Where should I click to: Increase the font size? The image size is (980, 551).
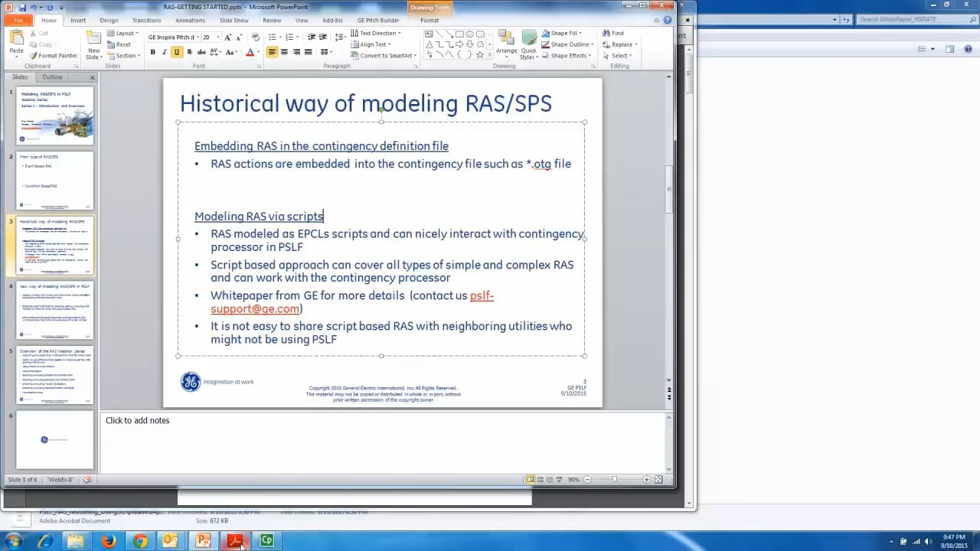coord(227,37)
